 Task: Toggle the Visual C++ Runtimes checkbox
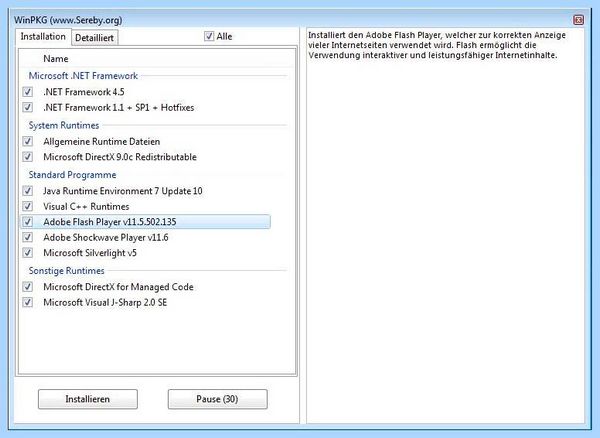pyautogui.click(x=28, y=206)
